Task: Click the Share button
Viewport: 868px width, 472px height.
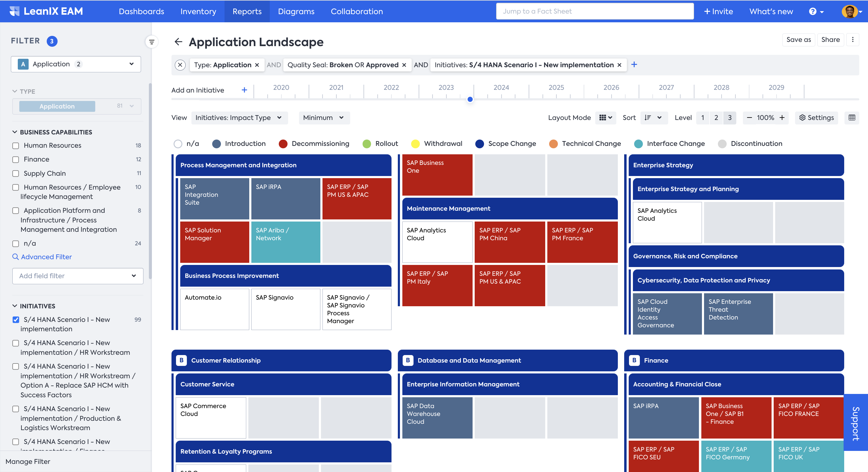Action: tap(830, 40)
